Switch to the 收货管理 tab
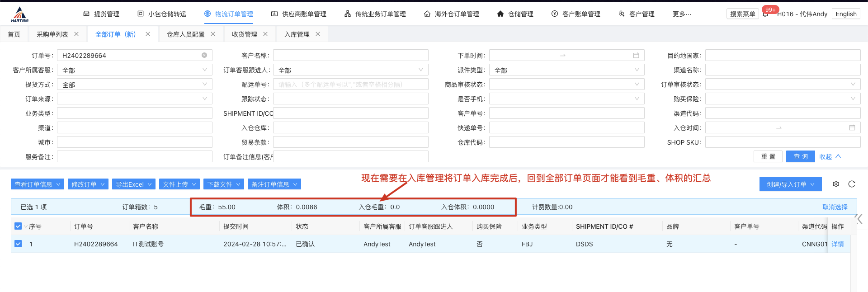868x292 pixels. point(244,34)
